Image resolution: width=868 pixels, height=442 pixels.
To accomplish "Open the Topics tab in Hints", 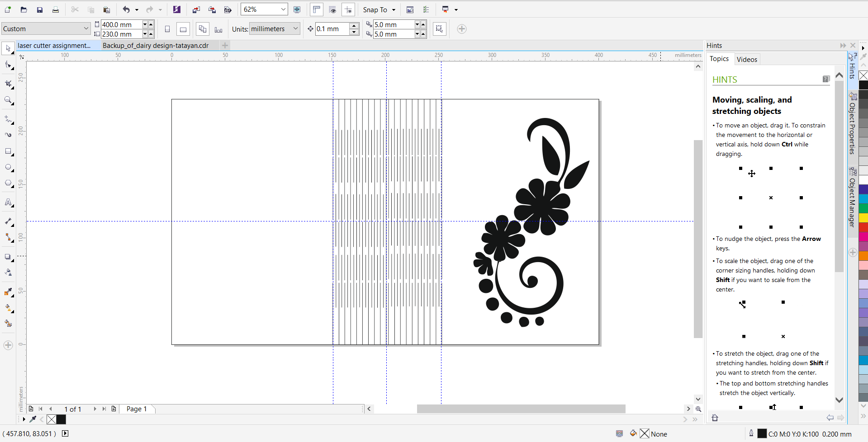I will tap(719, 59).
